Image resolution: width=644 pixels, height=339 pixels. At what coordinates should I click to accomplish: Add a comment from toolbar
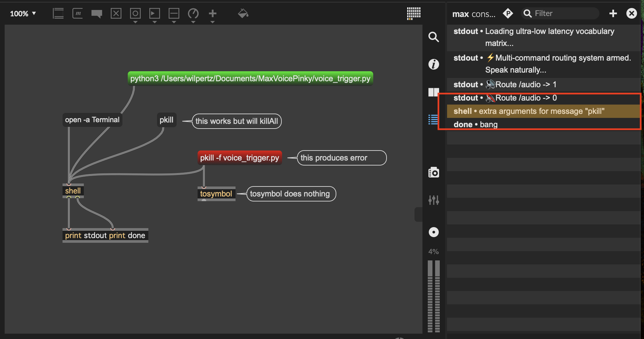pyautogui.click(x=97, y=14)
